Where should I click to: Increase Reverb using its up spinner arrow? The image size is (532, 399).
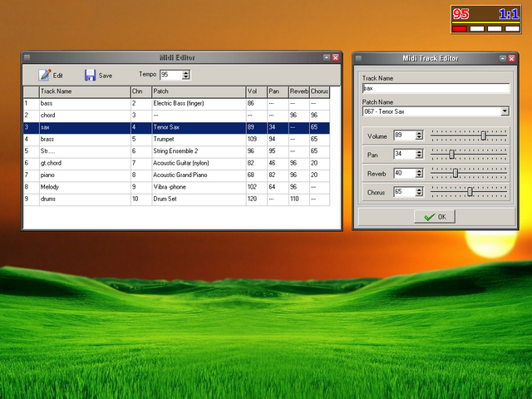point(419,170)
